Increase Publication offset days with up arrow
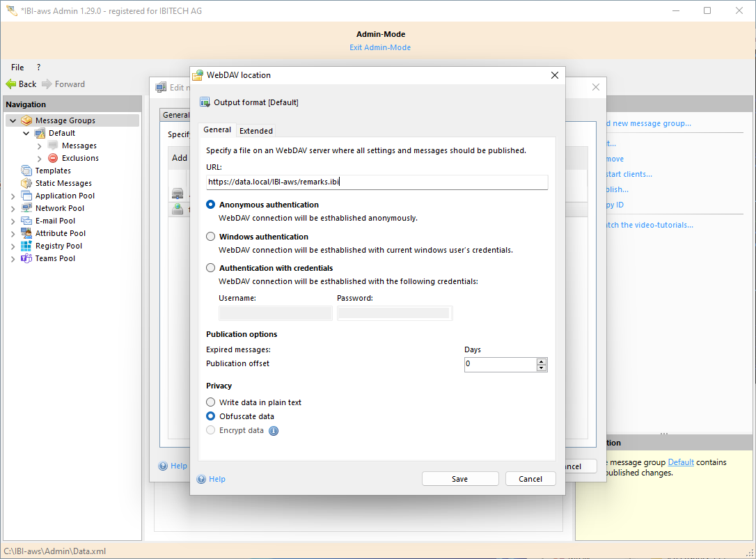756x559 pixels. pyautogui.click(x=542, y=361)
